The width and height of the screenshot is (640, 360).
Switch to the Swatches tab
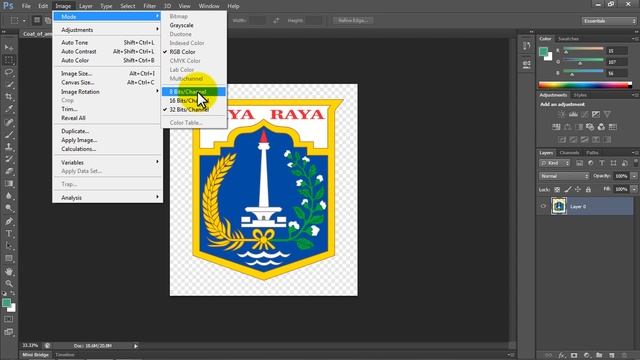tap(568, 39)
